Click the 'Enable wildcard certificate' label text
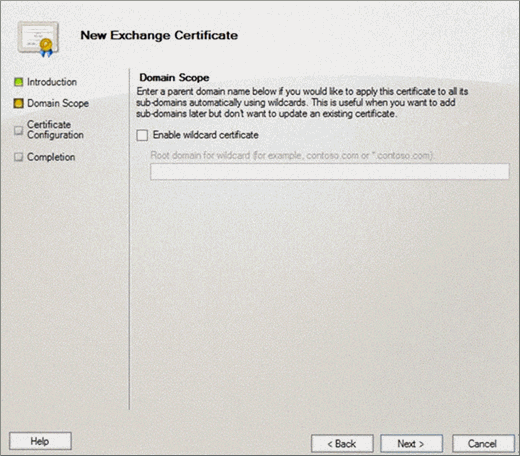 click(206, 135)
